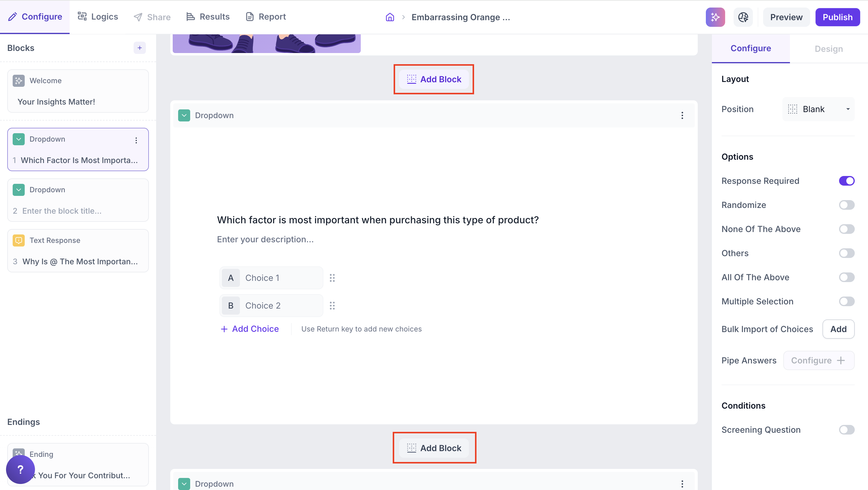Viewport: 868px width, 490px height.
Task: Open sidebar Dropdown block options menu
Action: pos(136,140)
